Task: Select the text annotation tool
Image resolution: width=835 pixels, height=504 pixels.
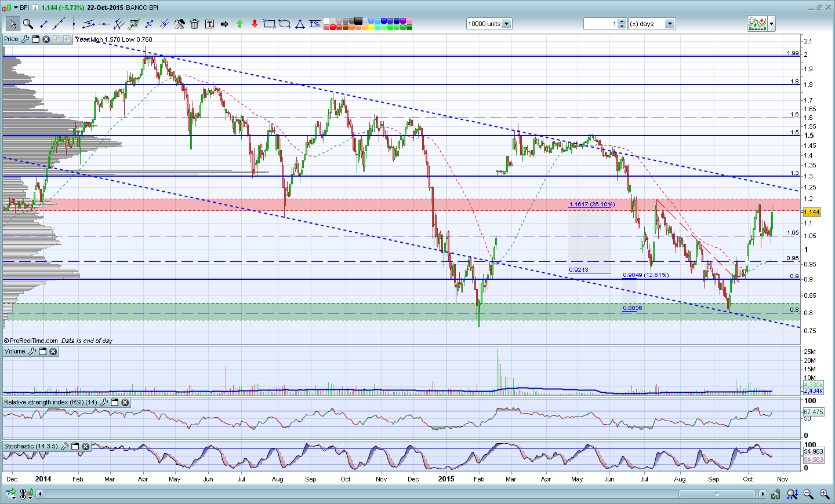Action: pos(209,24)
